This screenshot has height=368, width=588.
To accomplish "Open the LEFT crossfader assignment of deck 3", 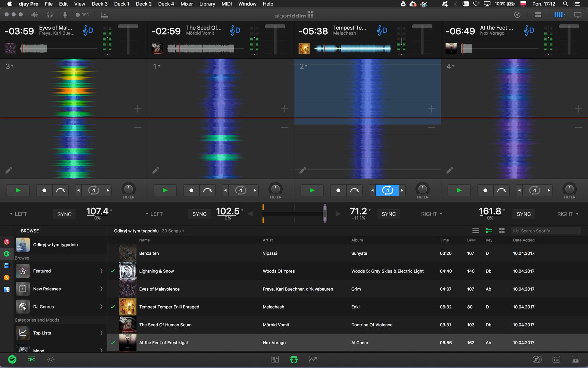I will point(18,214).
